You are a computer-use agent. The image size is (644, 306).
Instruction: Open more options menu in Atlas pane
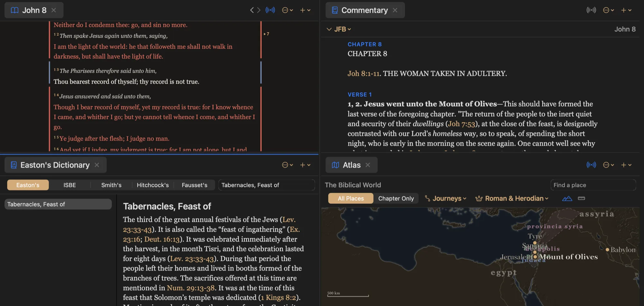(x=608, y=165)
